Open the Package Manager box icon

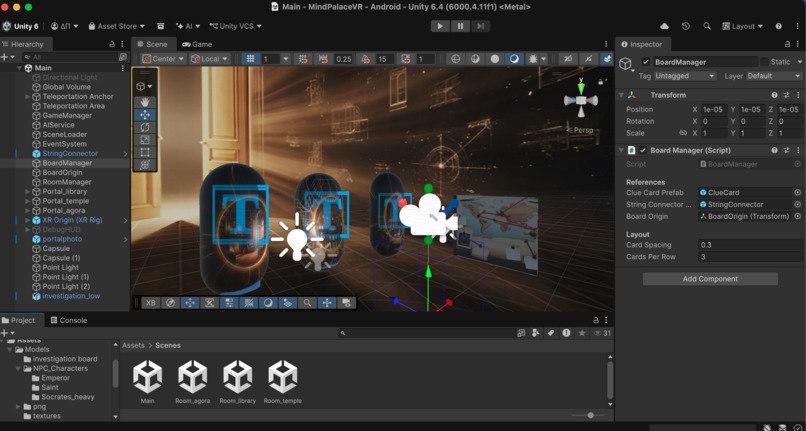tap(161, 26)
